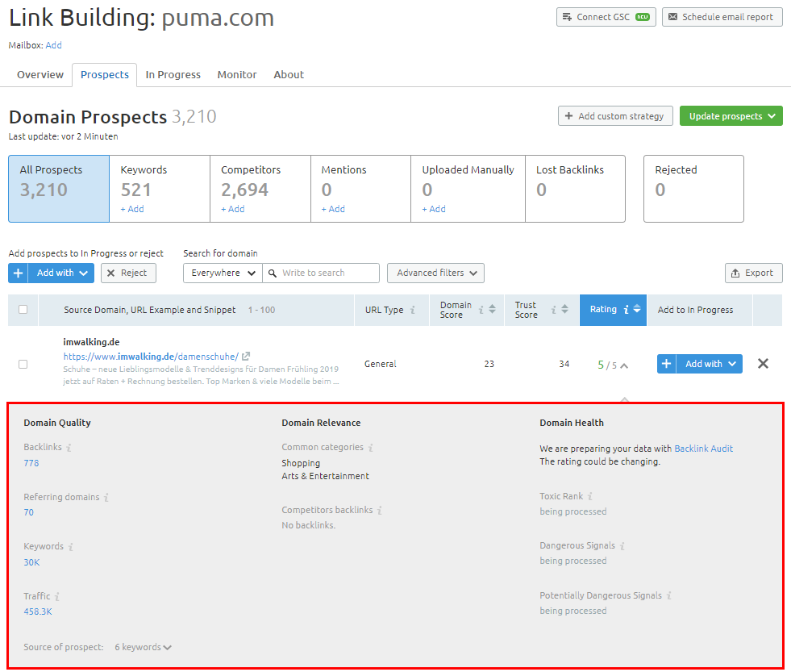Click Toxic Rank info icon
This screenshot has width=791, height=672.
pyautogui.click(x=589, y=496)
